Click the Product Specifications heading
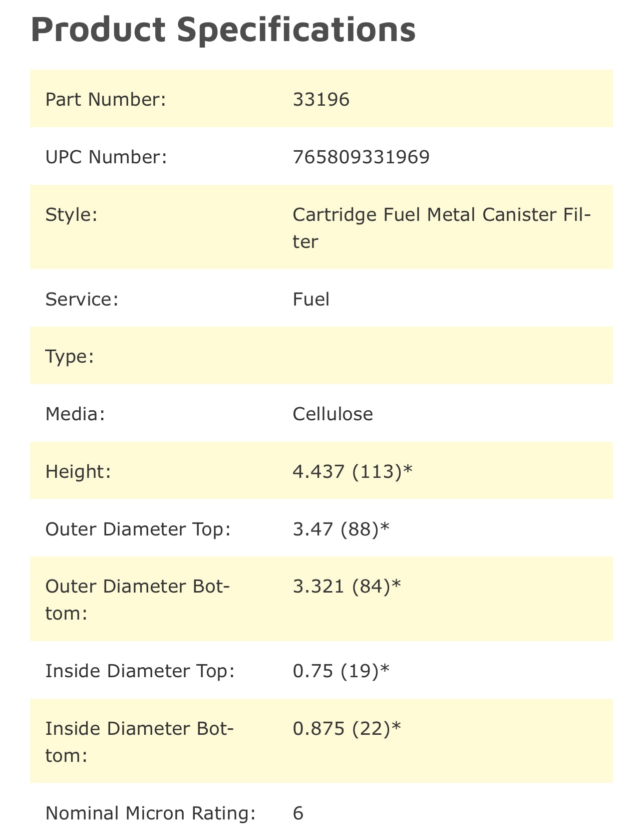 223,29
